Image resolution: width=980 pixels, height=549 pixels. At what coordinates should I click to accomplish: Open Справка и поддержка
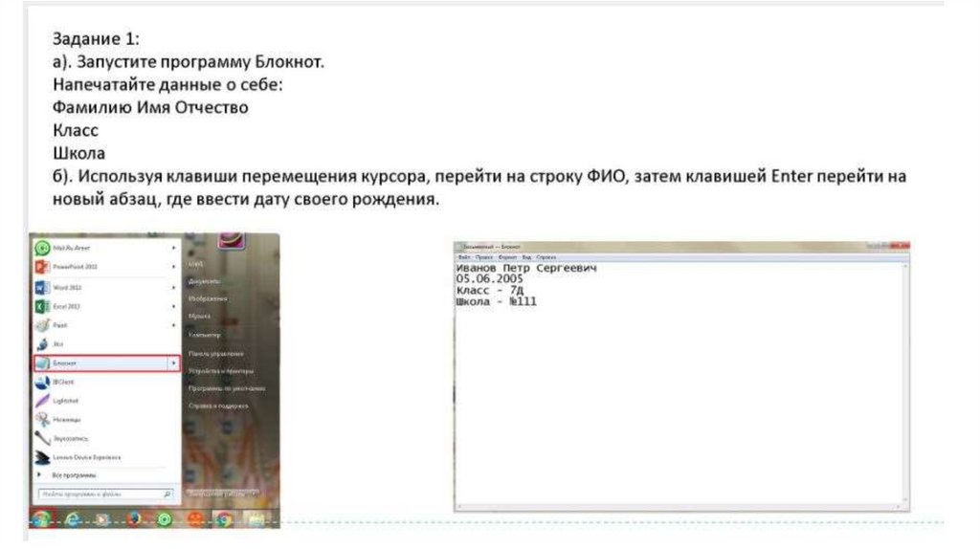pyautogui.click(x=218, y=406)
